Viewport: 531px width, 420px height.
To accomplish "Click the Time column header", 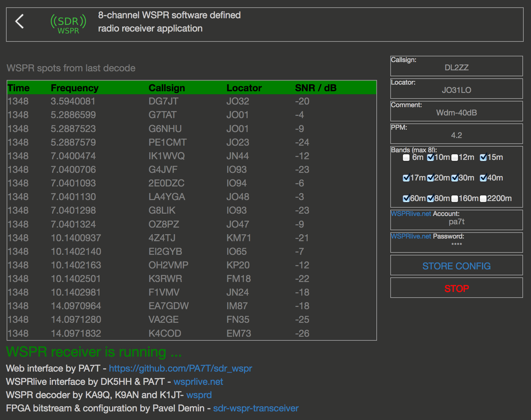I will [19, 88].
